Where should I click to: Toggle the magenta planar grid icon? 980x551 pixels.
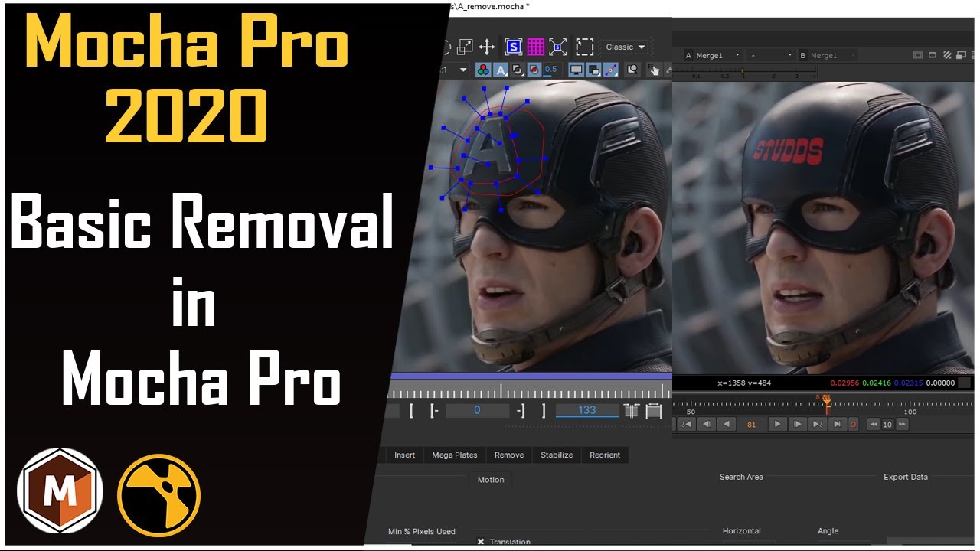536,47
